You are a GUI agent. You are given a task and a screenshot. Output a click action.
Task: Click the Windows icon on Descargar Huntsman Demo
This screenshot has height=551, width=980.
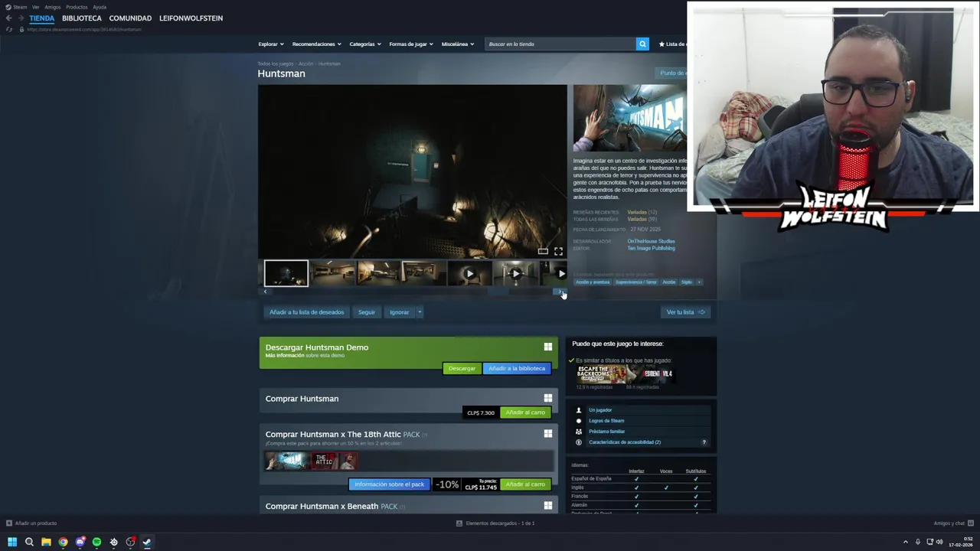pyautogui.click(x=547, y=347)
